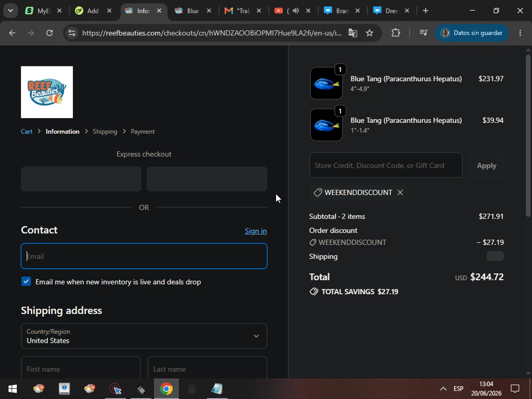The height and width of the screenshot is (399, 532).
Task: Click the Reef Beauties logo
Action: [47, 92]
